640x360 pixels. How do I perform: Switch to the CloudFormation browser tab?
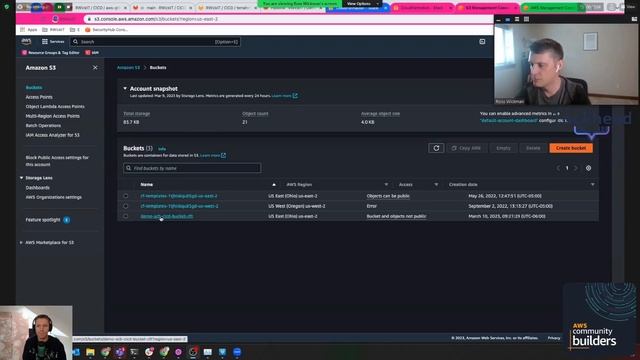pyautogui.click(x=423, y=8)
